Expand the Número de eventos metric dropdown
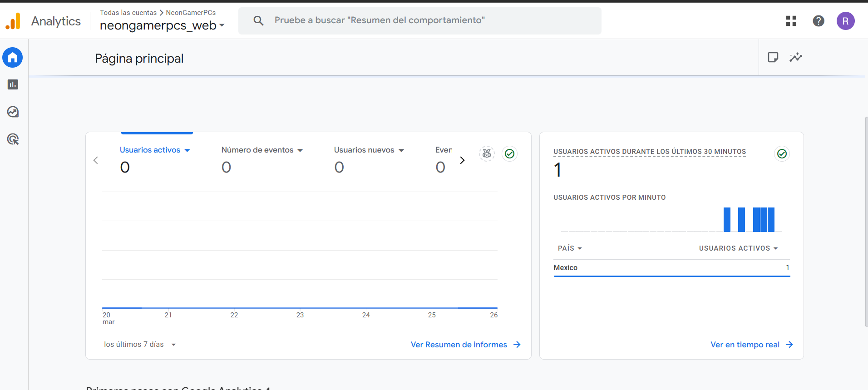The image size is (868, 390). pyautogui.click(x=300, y=150)
